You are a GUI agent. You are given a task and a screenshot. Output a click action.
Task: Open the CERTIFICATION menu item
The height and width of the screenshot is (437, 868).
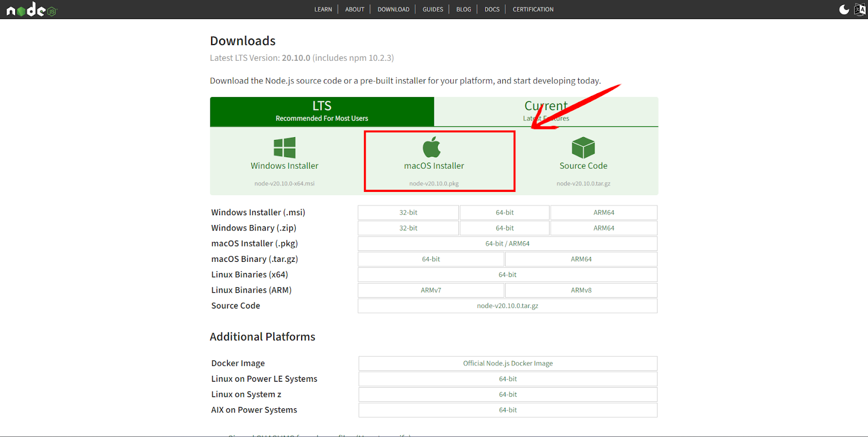[533, 9]
